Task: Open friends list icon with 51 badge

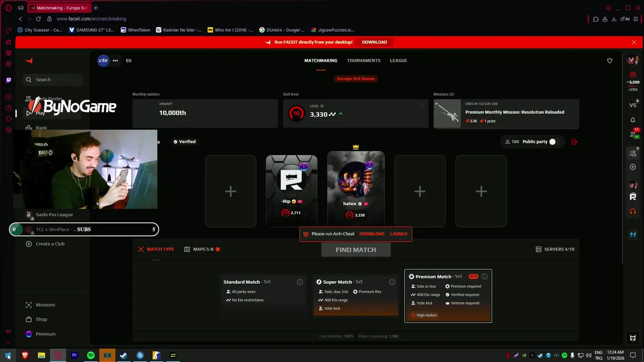Action: pyautogui.click(x=633, y=134)
